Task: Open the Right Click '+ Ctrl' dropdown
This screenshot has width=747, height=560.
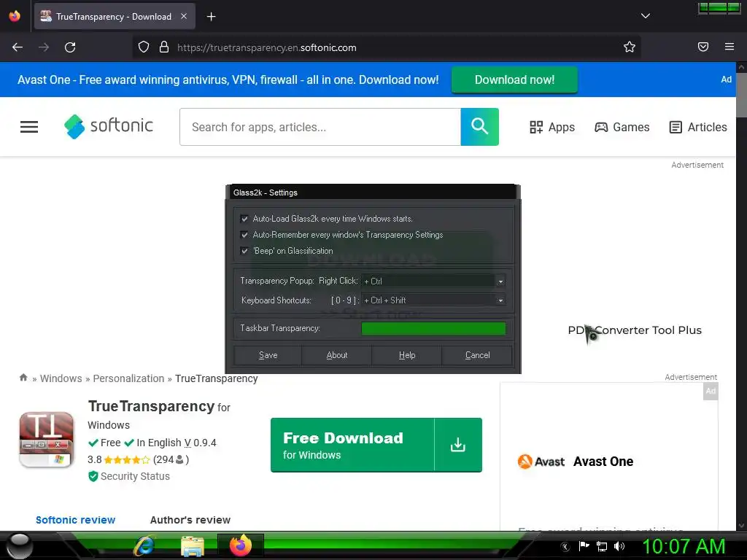Action: click(x=433, y=281)
